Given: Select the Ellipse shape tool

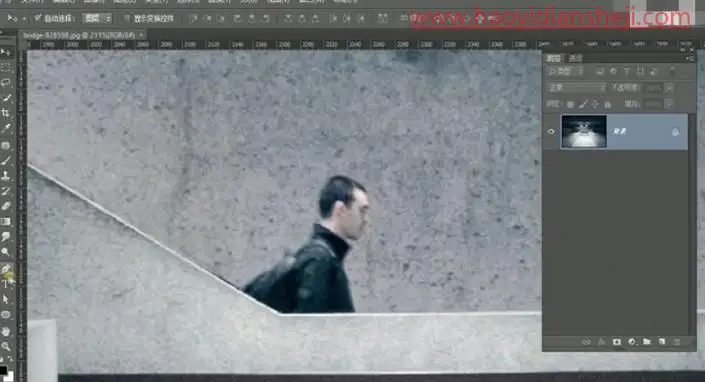Looking at the screenshot, I should [6, 315].
